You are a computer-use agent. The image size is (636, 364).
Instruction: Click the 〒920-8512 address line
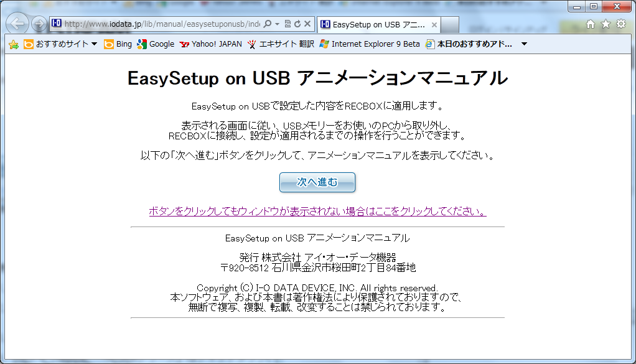tap(318, 268)
